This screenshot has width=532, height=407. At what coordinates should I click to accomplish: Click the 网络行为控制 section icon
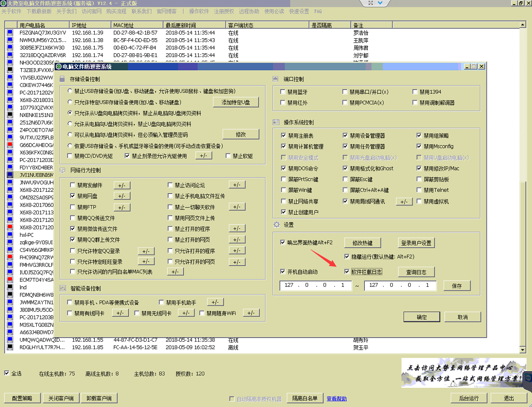pyautogui.click(x=62, y=170)
